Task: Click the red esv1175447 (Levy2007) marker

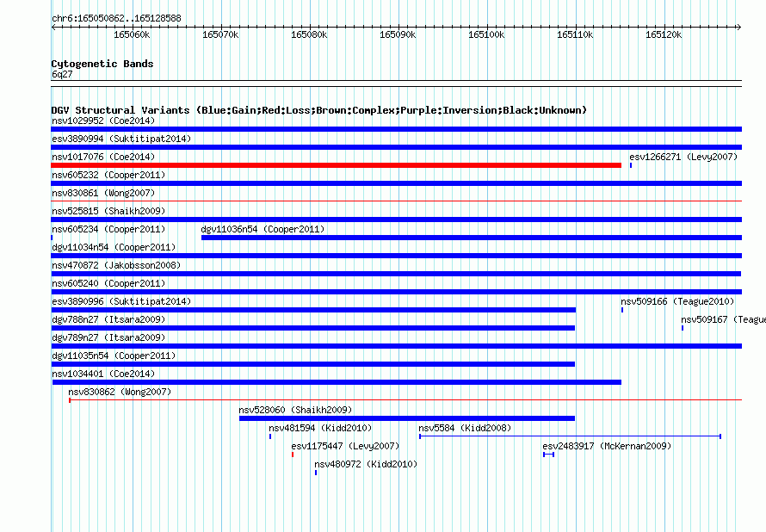Action: pyautogui.click(x=293, y=455)
